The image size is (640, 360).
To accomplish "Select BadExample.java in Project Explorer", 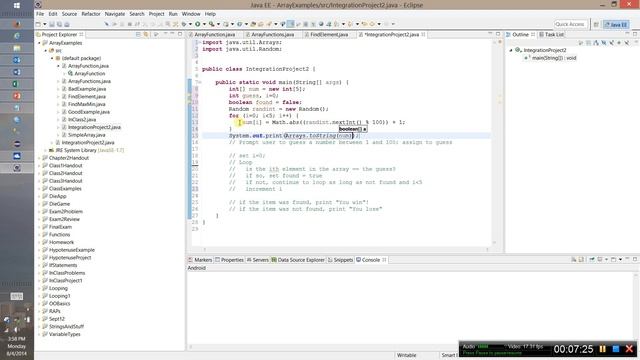I will tap(87, 89).
